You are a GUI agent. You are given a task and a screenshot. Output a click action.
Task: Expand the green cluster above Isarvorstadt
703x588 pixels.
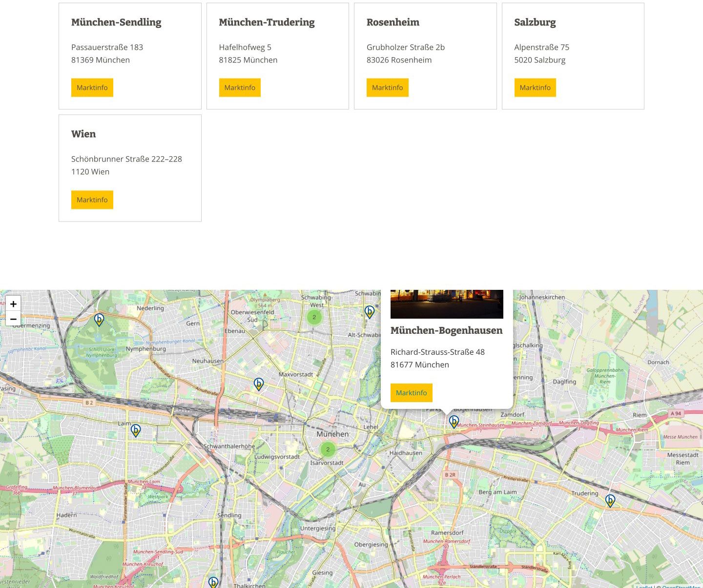(x=328, y=449)
